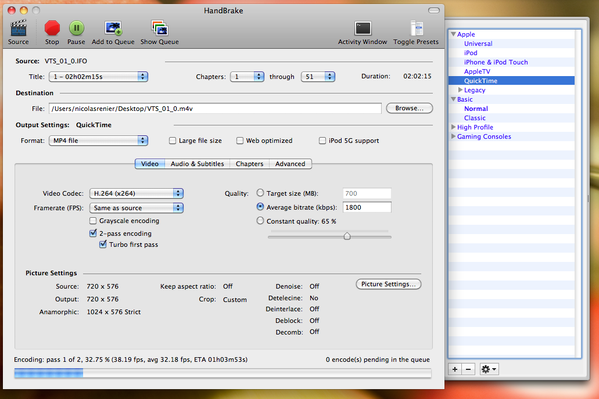Screen dimensions: 599x399
Task: Click the source name VTS_01_0.IFO
Action: point(66,61)
